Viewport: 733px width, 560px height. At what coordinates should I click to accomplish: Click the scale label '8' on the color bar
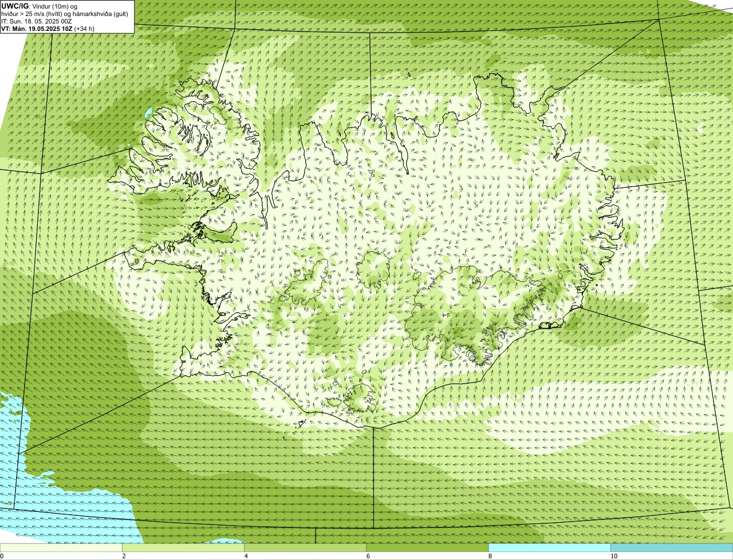pos(490,556)
